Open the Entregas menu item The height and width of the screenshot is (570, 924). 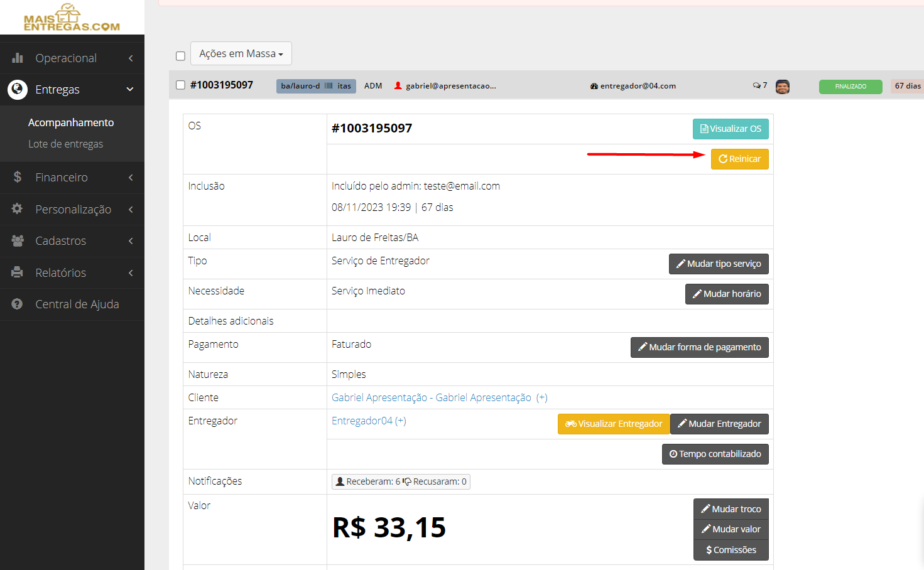click(72, 89)
